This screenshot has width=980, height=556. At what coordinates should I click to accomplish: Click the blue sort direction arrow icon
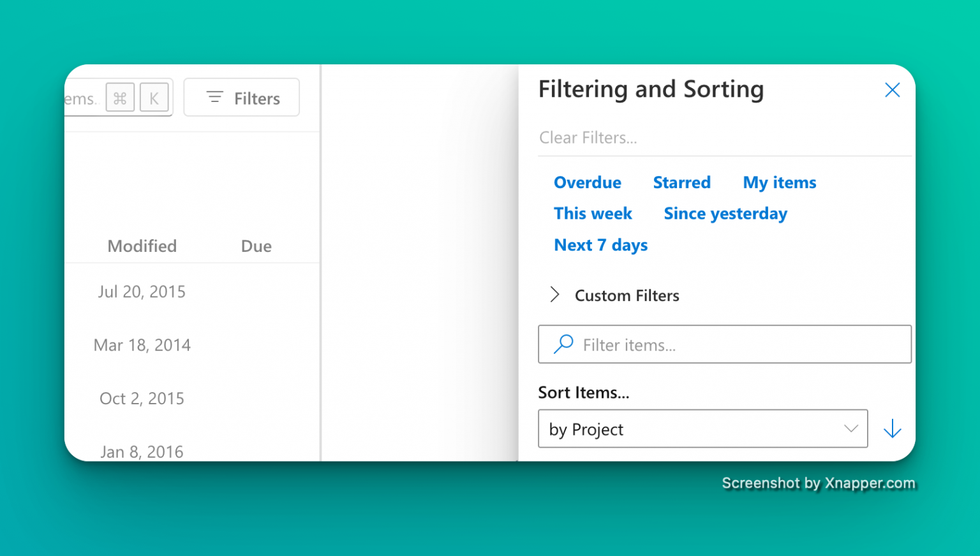coord(892,428)
